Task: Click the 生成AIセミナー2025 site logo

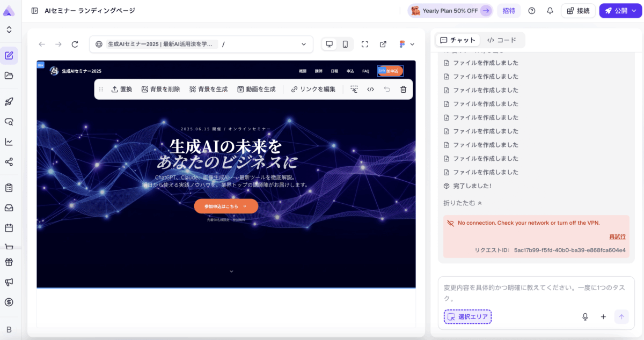Action: point(76,71)
